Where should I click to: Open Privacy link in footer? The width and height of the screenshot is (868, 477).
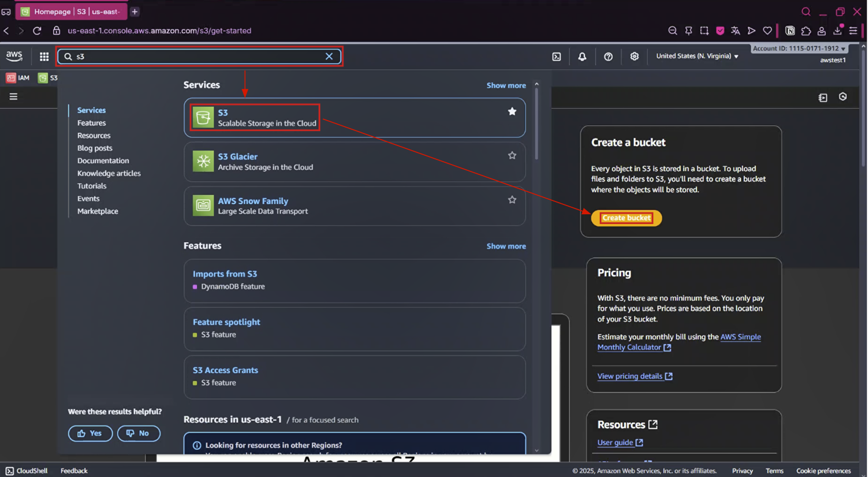(x=742, y=471)
